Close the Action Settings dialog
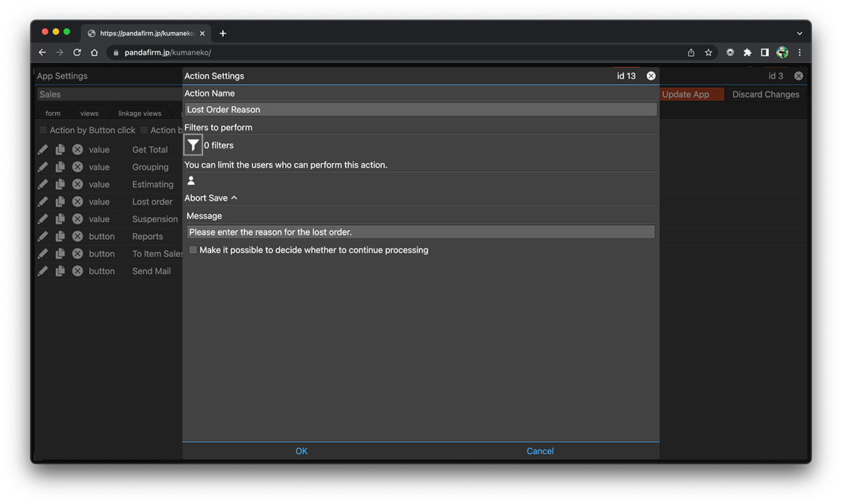Image resolution: width=842 pixels, height=504 pixels. tap(651, 76)
